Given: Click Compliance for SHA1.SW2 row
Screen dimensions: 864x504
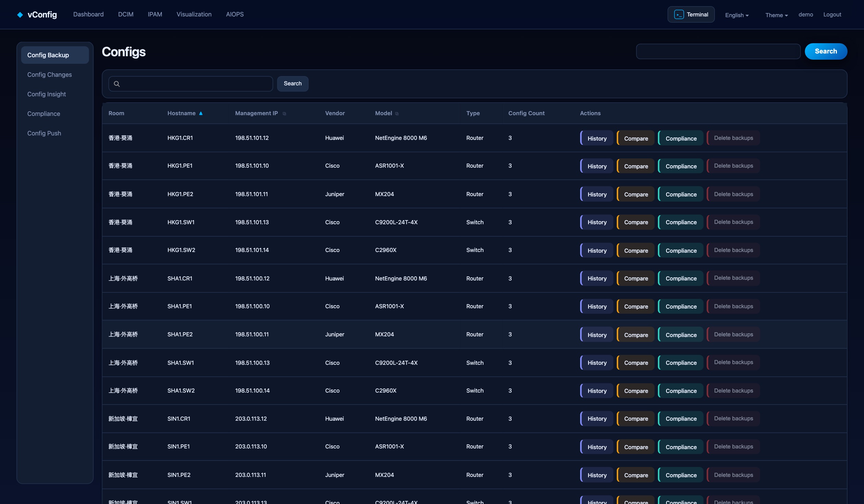Looking at the screenshot, I should pyautogui.click(x=681, y=391).
